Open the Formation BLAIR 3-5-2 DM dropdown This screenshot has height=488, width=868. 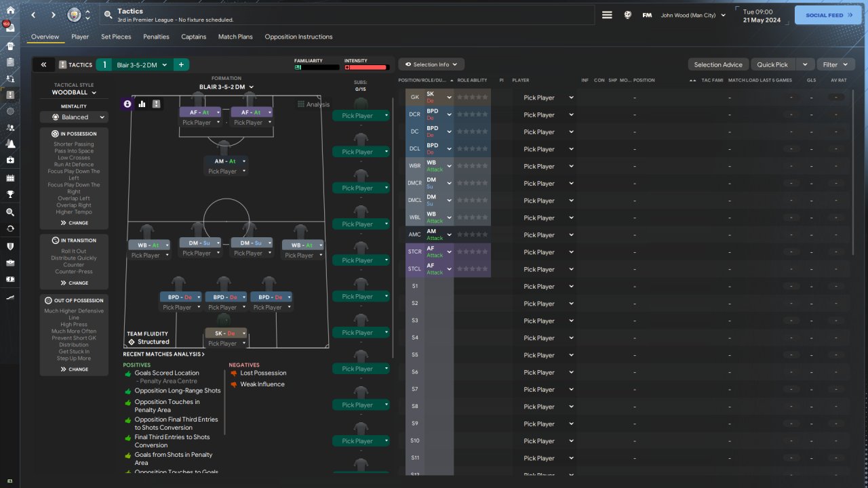point(226,87)
